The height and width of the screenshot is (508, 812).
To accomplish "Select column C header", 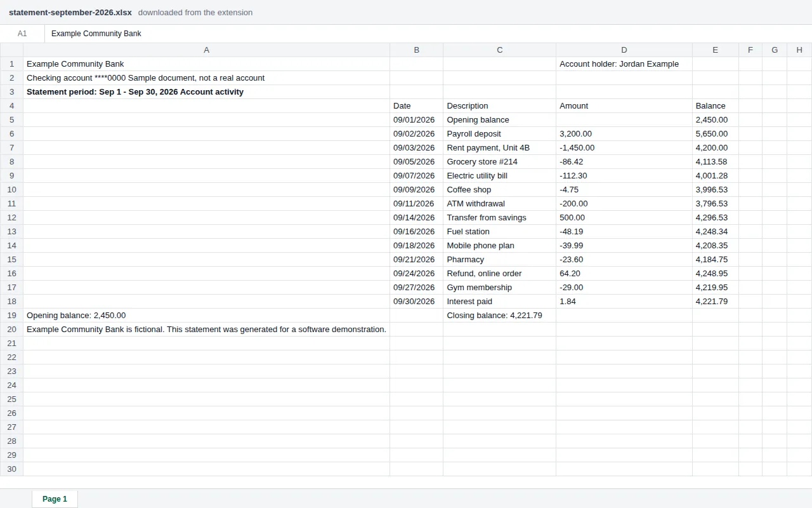I will click(x=499, y=50).
